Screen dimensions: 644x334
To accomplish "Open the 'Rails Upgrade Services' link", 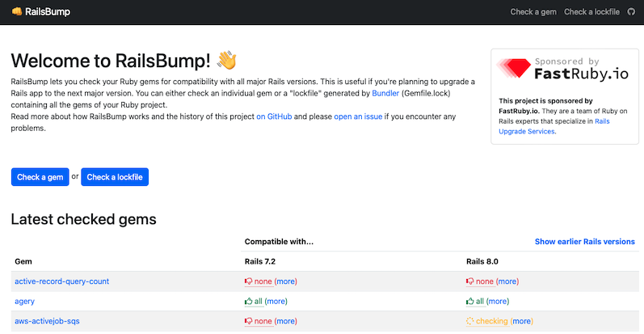I will pyautogui.click(x=554, y=126).
